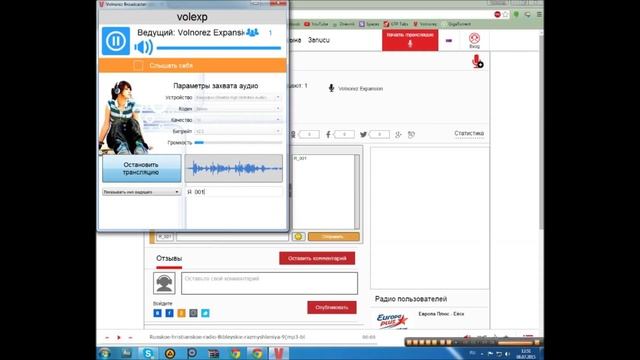Open the Кодек dropdown

coord(238,109)
